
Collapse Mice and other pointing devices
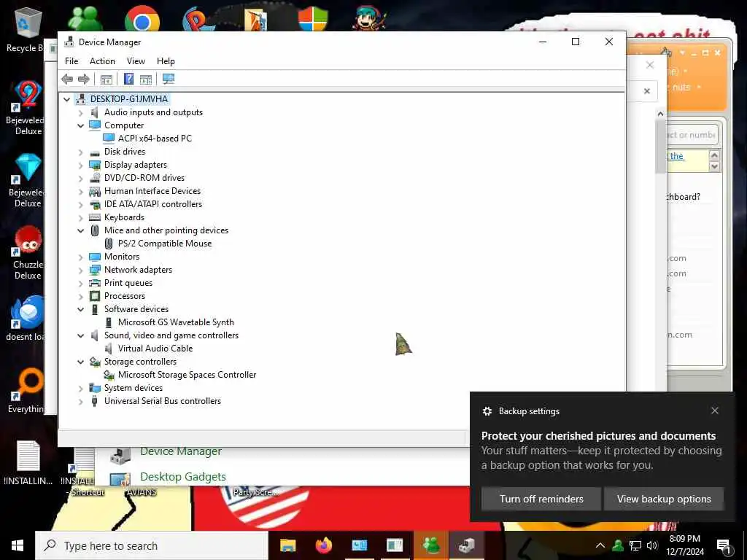80,230
